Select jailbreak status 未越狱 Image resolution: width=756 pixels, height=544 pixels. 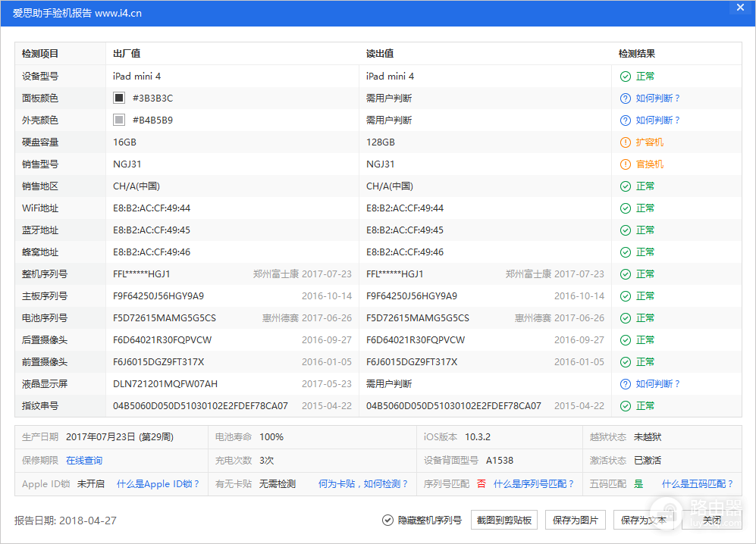[x=648, y=437]
